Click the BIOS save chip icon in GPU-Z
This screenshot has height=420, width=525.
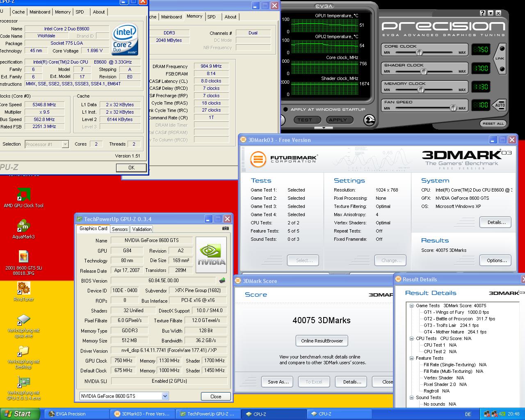click(x=222, y=281)
